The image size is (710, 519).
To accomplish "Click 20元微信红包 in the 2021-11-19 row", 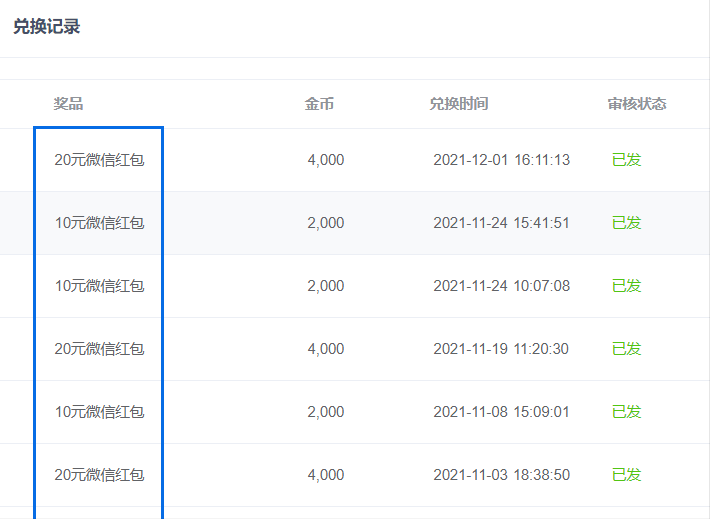I will coord(99,349).
